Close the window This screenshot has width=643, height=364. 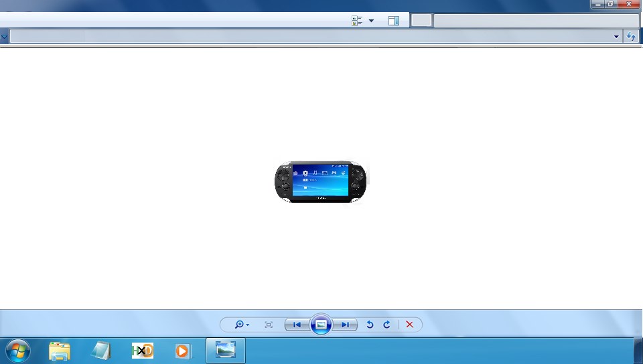[629, 4]
